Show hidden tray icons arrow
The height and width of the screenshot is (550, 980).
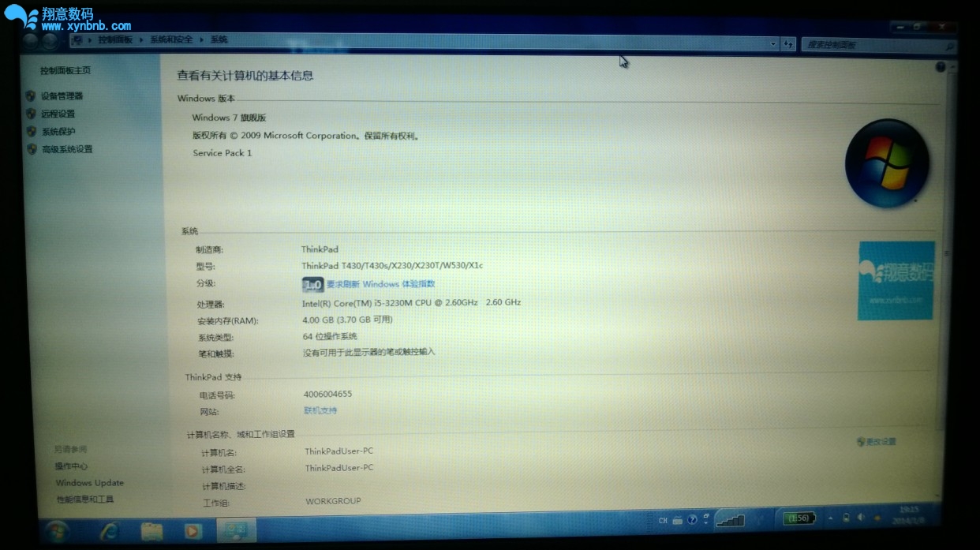830,518
